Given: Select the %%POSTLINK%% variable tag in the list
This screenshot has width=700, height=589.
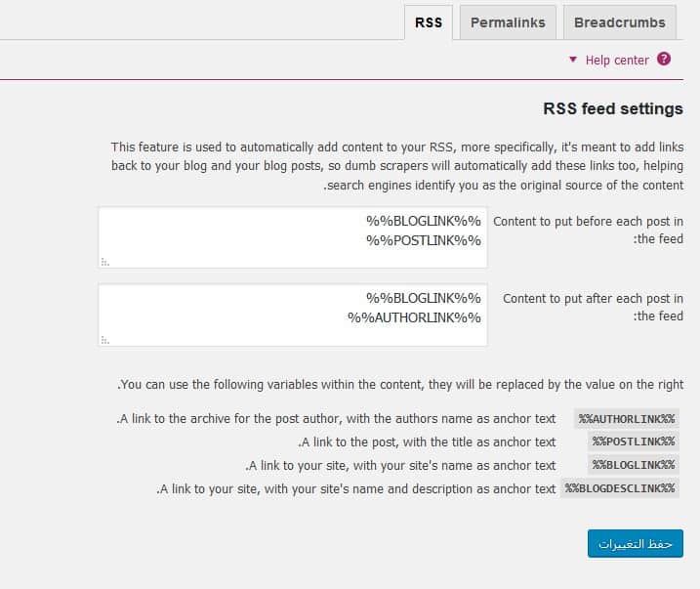Looking at the screenshot, I should coord(633,442).
